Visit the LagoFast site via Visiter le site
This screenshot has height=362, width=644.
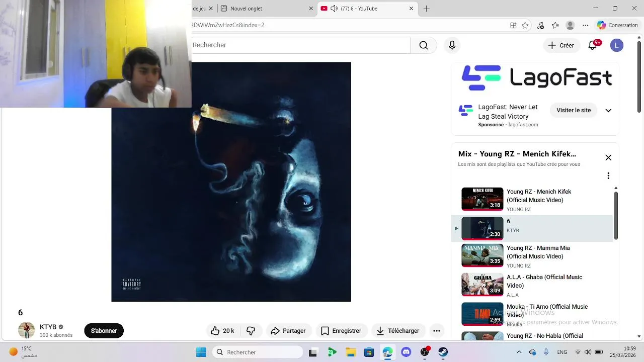click(574, 110)
